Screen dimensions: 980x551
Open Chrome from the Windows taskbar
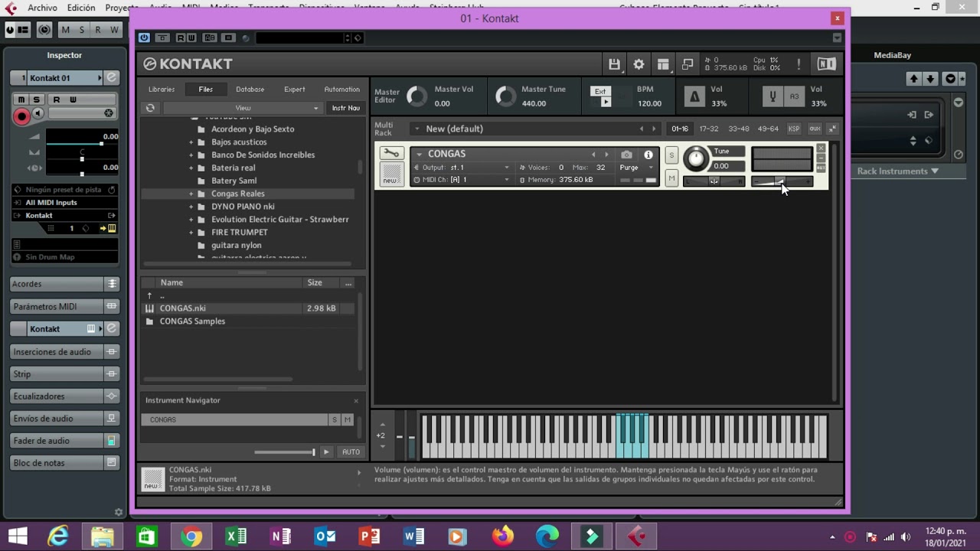pos(191,536)
